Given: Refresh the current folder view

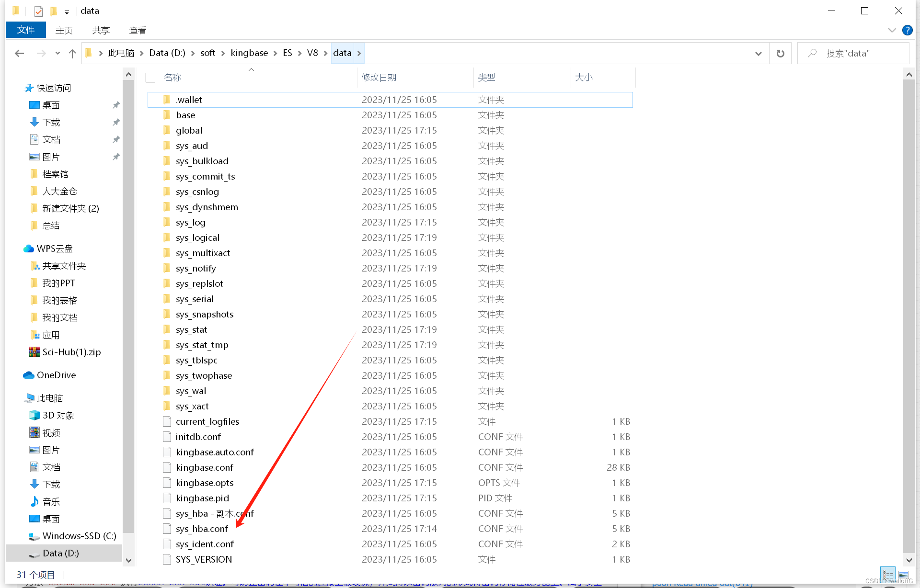Looking at the screenshot, I should tap(780, 54).
